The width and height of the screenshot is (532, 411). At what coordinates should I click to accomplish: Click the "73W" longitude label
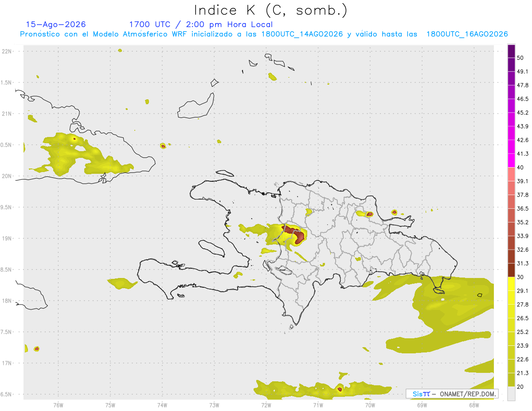click(x=214, y=405)
